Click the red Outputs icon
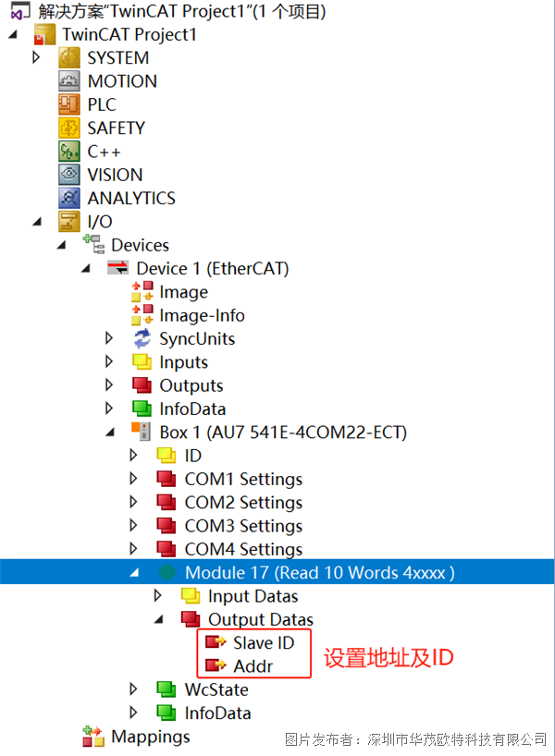 (142, 384)
